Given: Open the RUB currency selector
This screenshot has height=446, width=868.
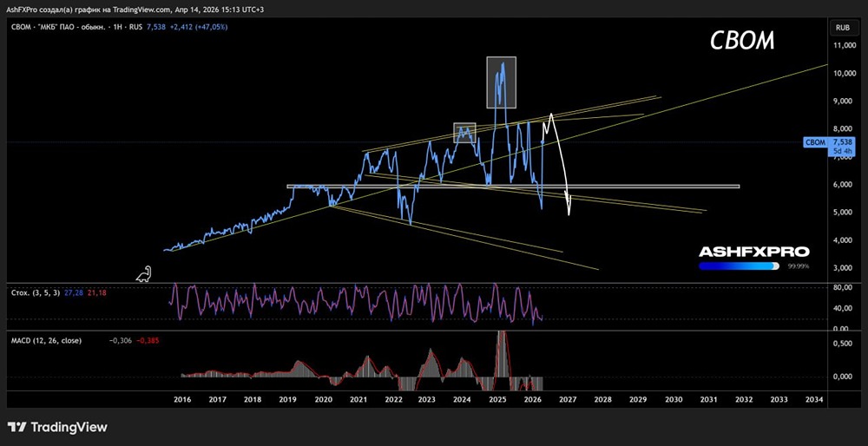Looking at the screenshot, I should click(x=843, y=27).
